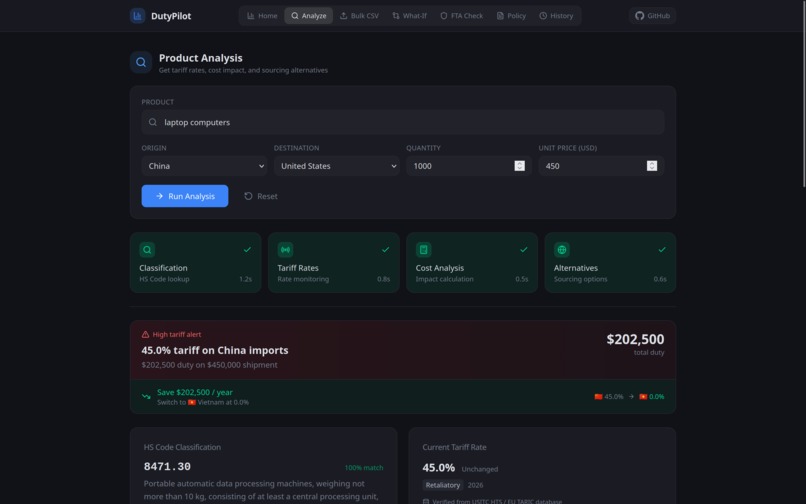This screenshot has width=806, height=504.
Task: Click the High tariff alert warning icon
Action: [145, 334]
